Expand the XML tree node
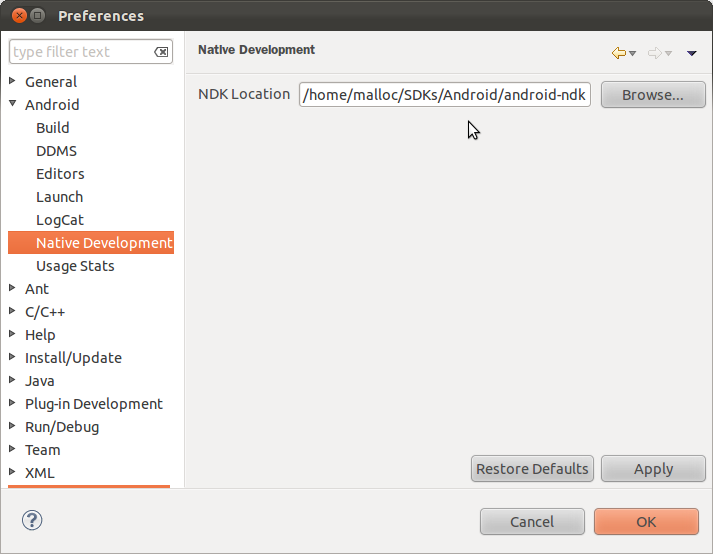713x554 pixels. (x=12, y=472)
